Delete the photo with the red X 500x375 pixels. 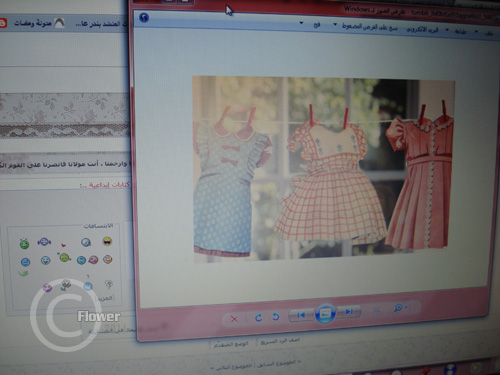coord(234,319)
